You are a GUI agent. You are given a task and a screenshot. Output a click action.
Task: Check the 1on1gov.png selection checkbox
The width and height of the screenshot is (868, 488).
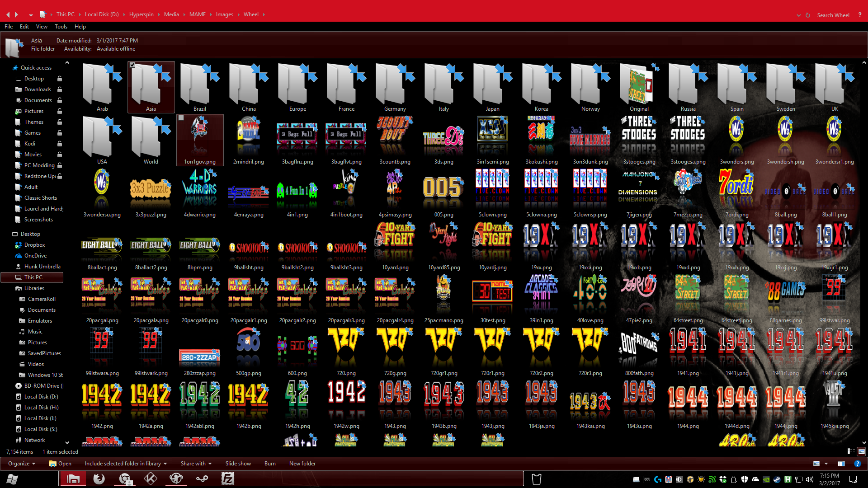click(181, 118)
